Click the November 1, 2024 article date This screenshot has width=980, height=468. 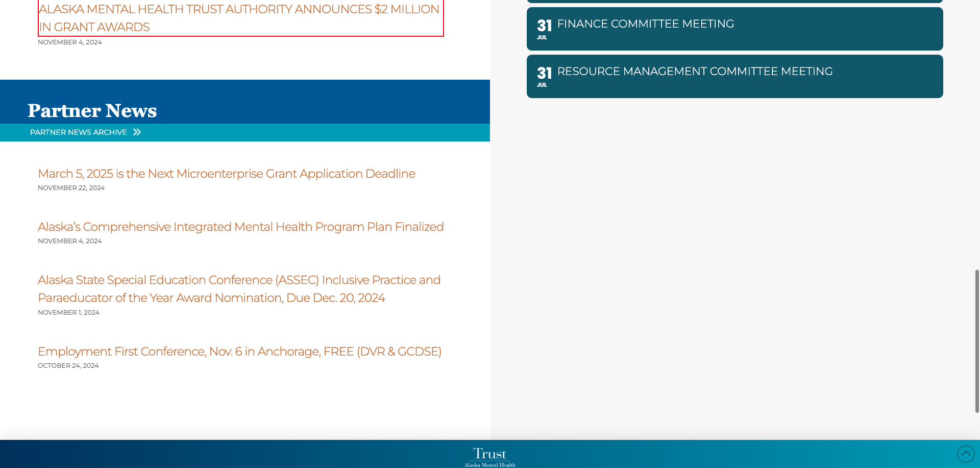click(x=68, y=313)
